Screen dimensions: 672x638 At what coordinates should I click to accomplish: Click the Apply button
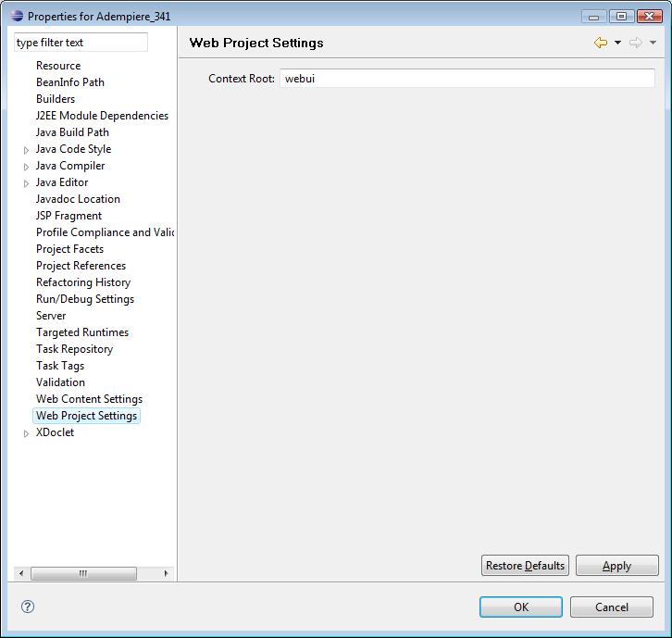click(x=616, y=566)
